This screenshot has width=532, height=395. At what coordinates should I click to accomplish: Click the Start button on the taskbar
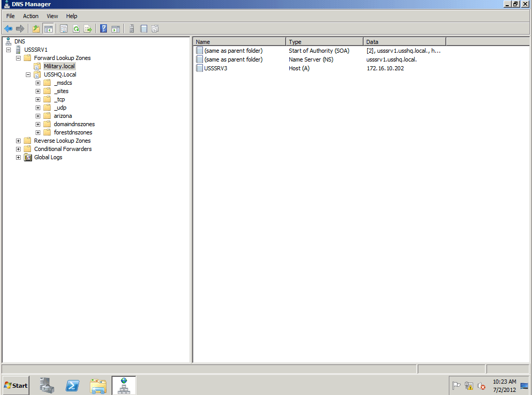click(15, 386)
